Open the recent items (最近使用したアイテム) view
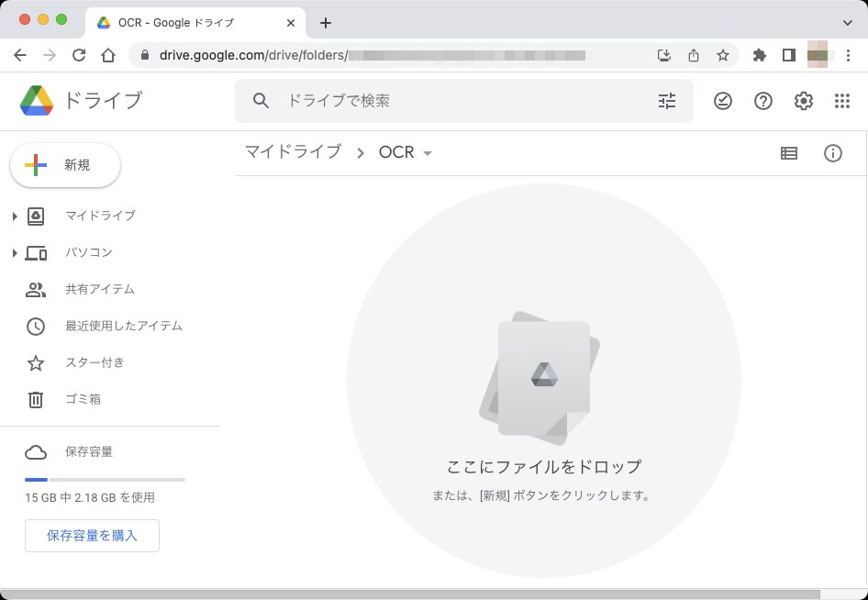868x600 pixels. pyautogui.click(x=120, y=326)
